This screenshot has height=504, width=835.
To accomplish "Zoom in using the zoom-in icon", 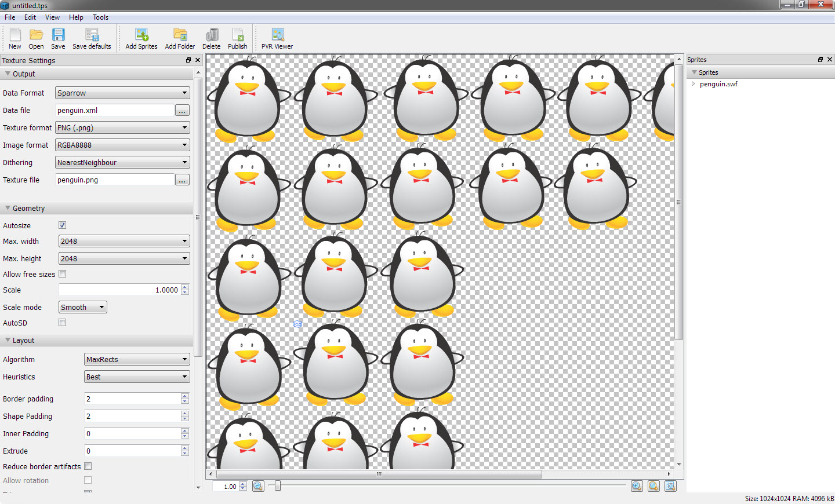I will 637,486.
